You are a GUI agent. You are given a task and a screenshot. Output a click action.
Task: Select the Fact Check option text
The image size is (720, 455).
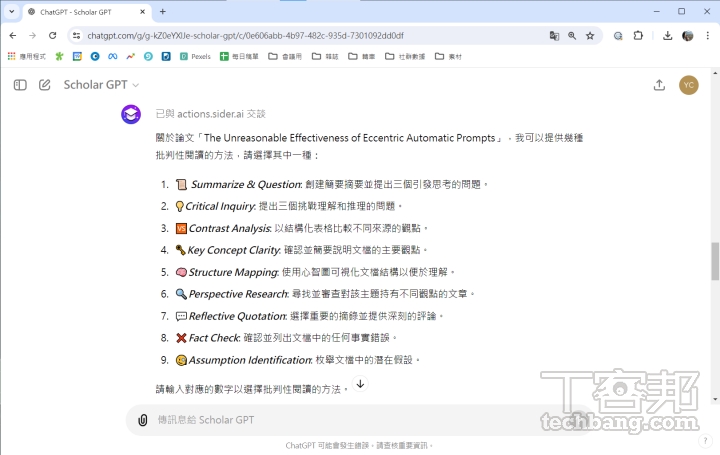pos(214,338)
